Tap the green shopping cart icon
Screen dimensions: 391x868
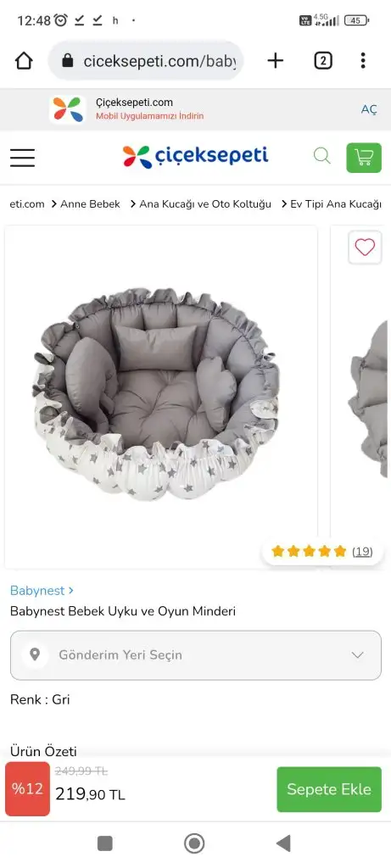click(364, 158)
